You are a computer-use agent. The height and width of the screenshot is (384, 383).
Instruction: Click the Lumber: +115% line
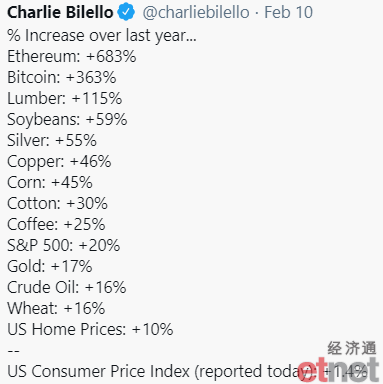tap(65, 98)
